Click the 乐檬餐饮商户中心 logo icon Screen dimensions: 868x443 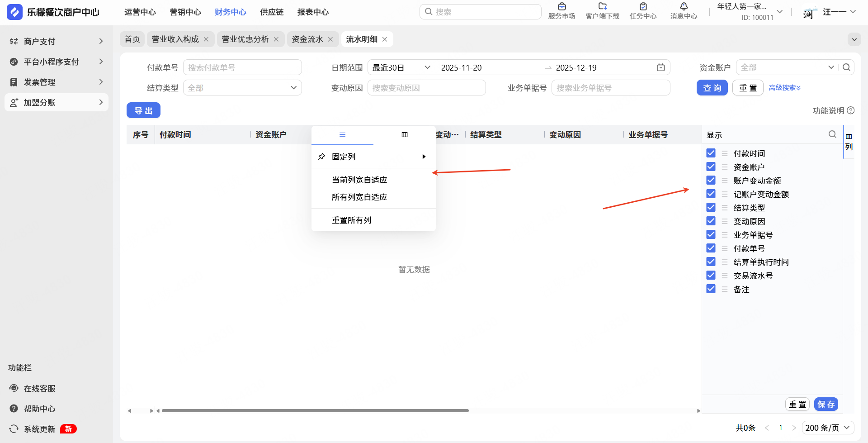pyautogui.click(x=14, y=12)
